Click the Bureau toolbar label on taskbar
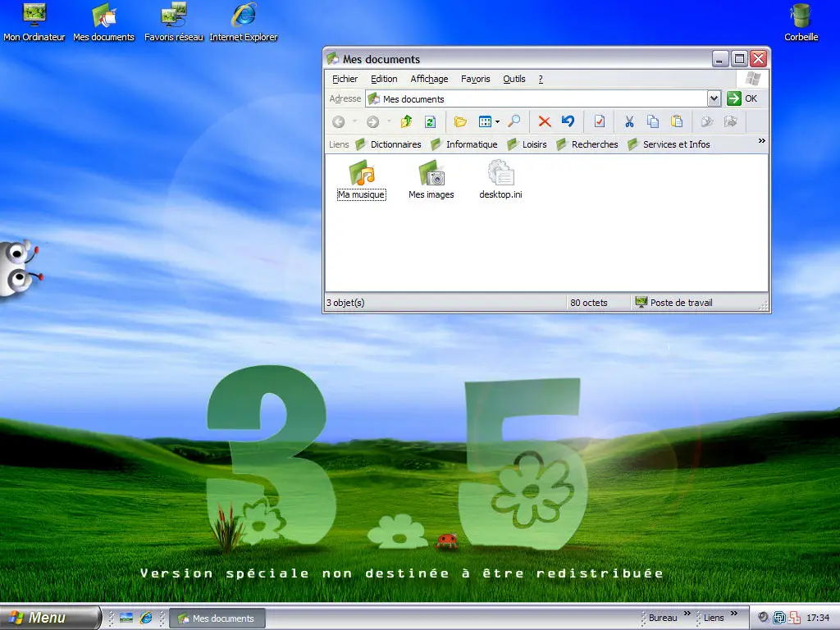The width and height of the screenshot is (840, 630). tap(663, 618)
